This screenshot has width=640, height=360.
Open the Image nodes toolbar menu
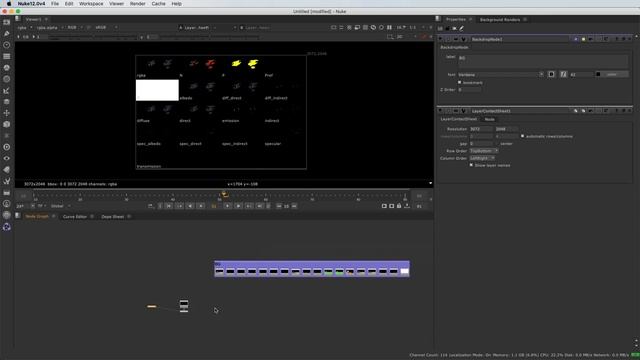pos(7,22)
